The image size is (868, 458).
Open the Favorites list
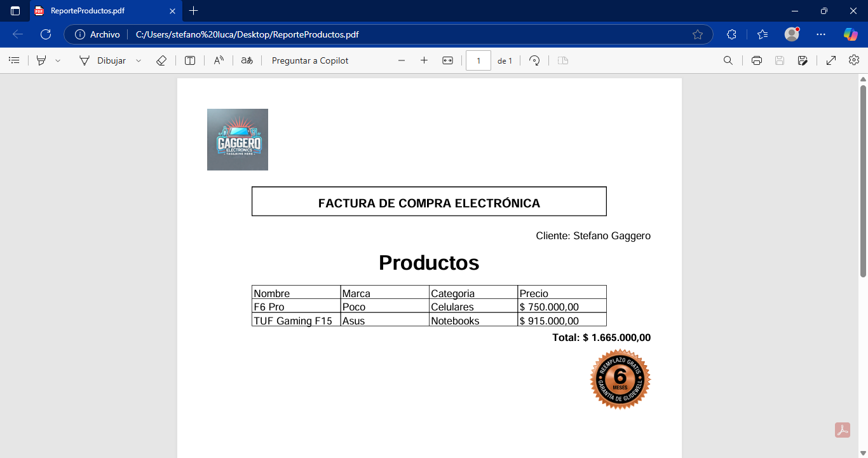coord(763,34)
